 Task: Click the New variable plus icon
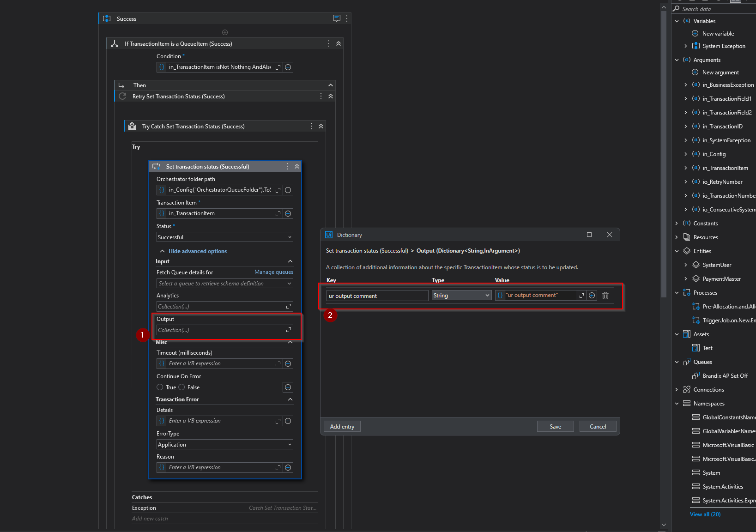pyautogui.click(x=695, y=33)
